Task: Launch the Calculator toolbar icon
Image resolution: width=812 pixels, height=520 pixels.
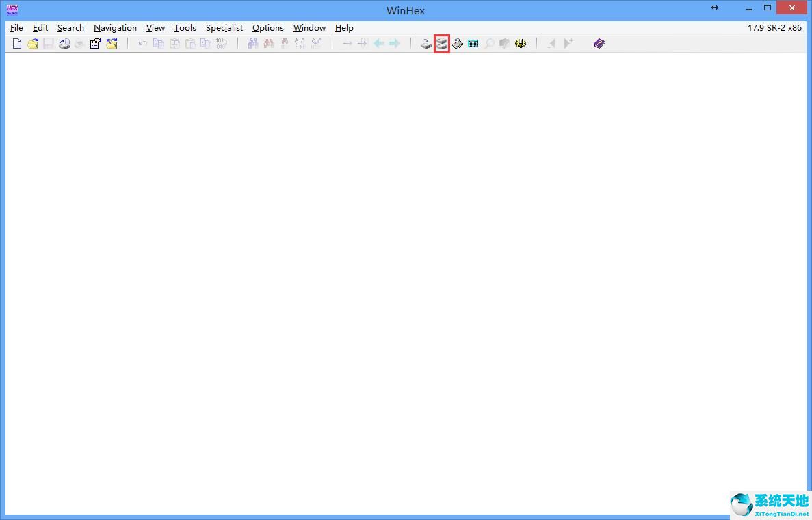Action: [473, 44]
